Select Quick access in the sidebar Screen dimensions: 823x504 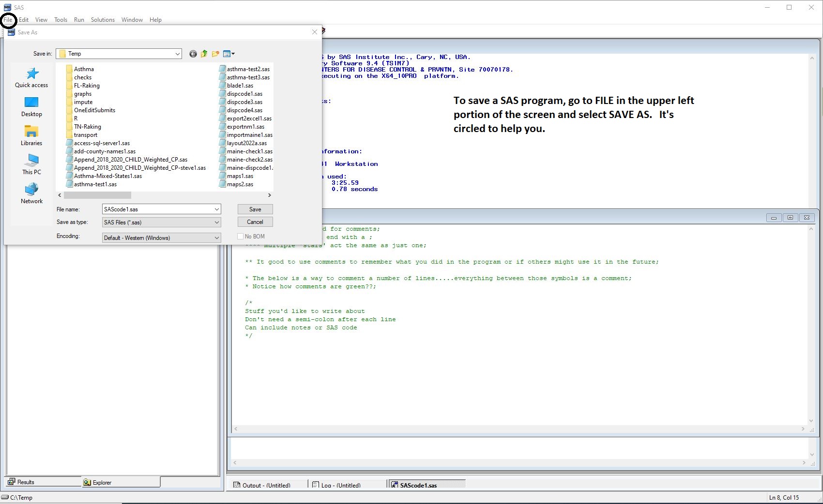[x=31, y=78]
